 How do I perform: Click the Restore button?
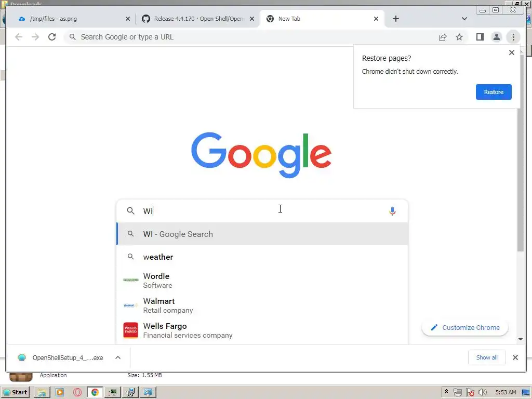click(494, 92)
